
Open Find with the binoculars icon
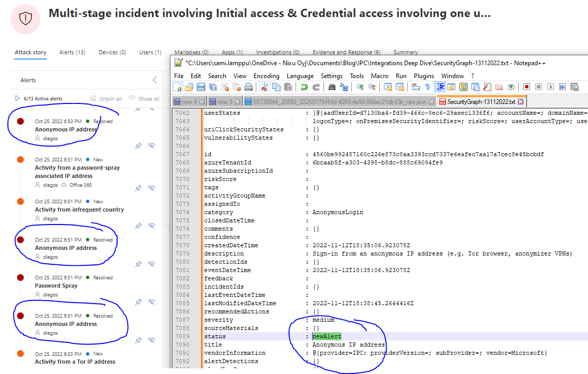(x=332, y=87)
